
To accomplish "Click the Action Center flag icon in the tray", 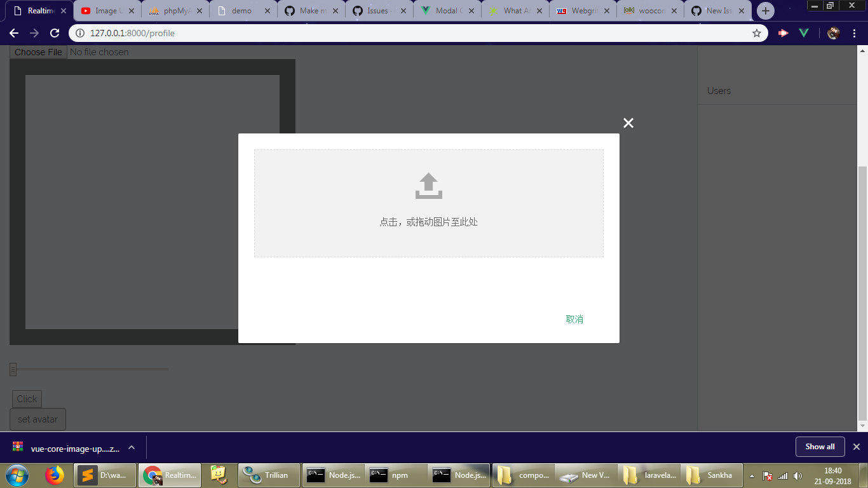I will [x=768, y=475].
